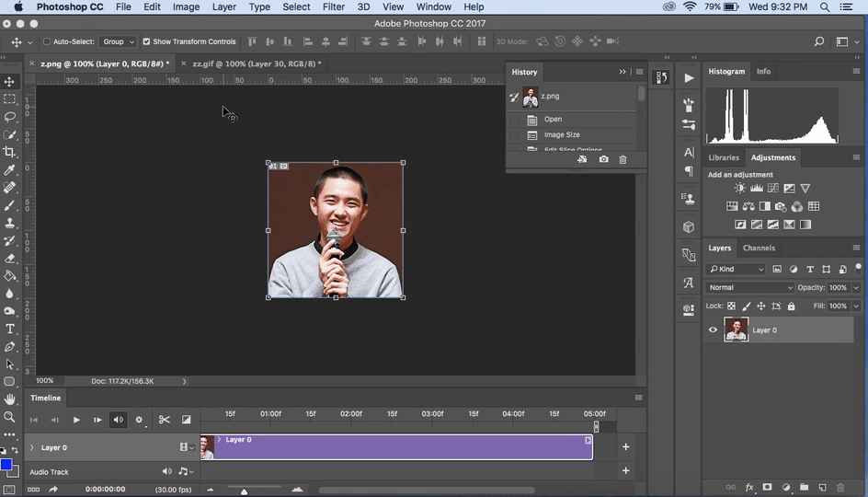Screen dimensions: 868x497
Task: Delete the current history state
Action: pos(622,160)
